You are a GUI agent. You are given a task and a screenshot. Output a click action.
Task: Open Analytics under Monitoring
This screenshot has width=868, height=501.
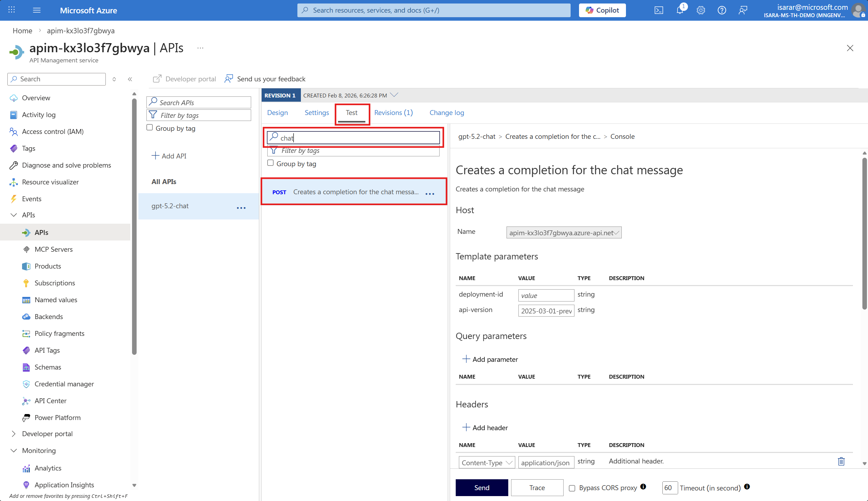[48, 468]
